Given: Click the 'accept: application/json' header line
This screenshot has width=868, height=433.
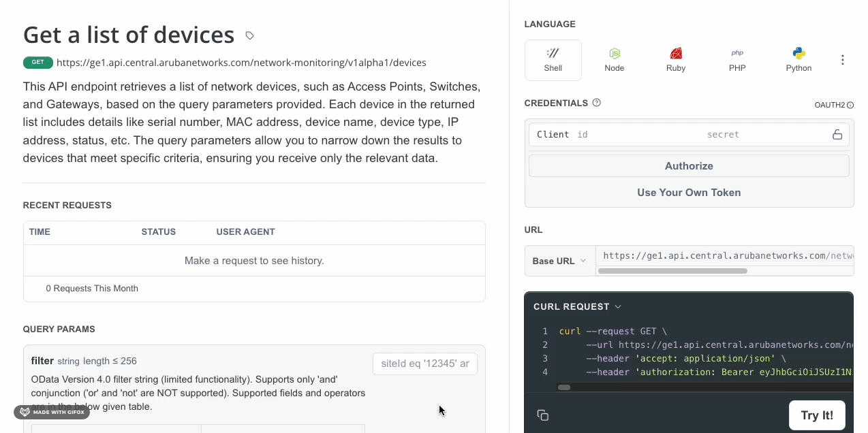Looking at the screenshot, I should tap(685, 359).
